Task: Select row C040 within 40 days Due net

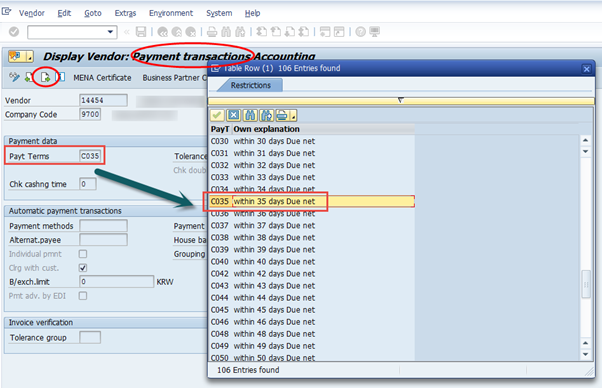Action: [312, 261]
